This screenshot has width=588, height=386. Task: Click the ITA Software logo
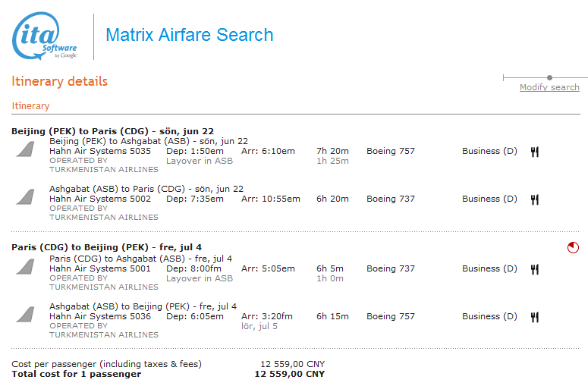coord(44,36)
